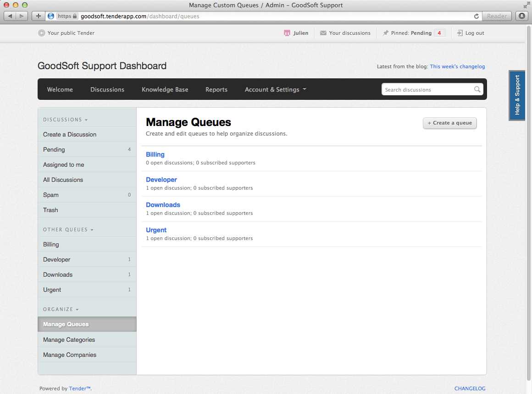The image size is (532, 394).
Task: Click the pin icon beside Pinned: Pending
Action: [x=385, y=33]
